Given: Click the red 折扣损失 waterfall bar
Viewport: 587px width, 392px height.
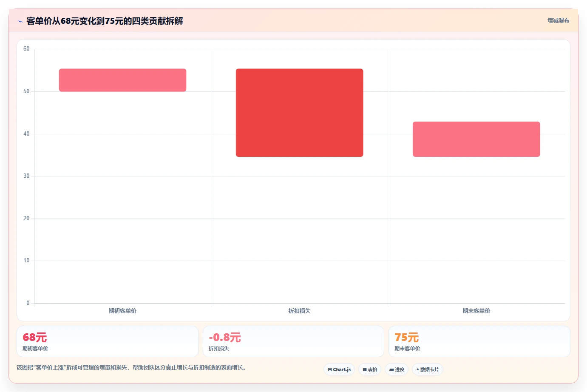Looking at the screenshot, I should click(x=299, y=113).
